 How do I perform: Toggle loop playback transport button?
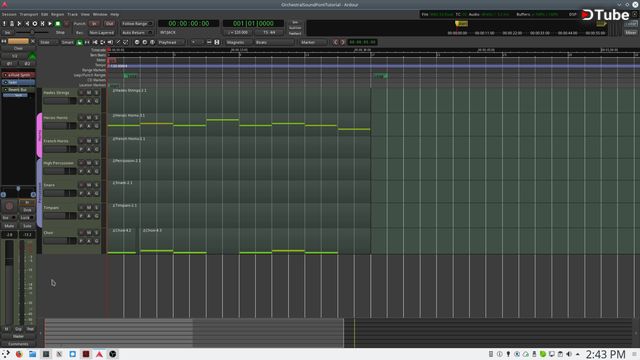[35, 24]
